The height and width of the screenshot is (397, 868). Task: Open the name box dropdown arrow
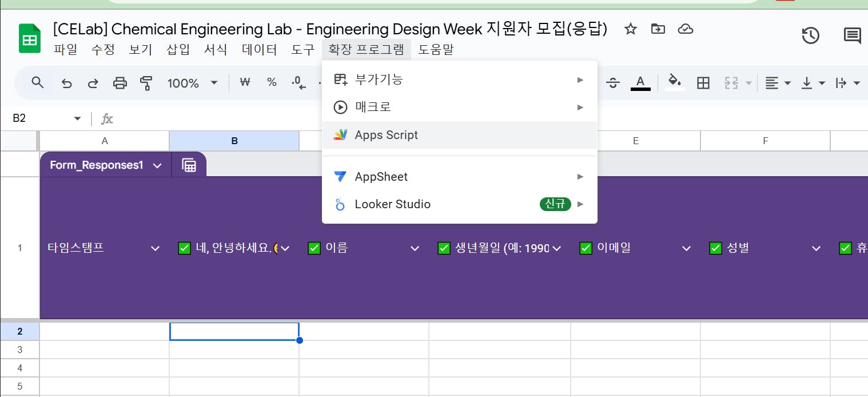coord(78,118)
